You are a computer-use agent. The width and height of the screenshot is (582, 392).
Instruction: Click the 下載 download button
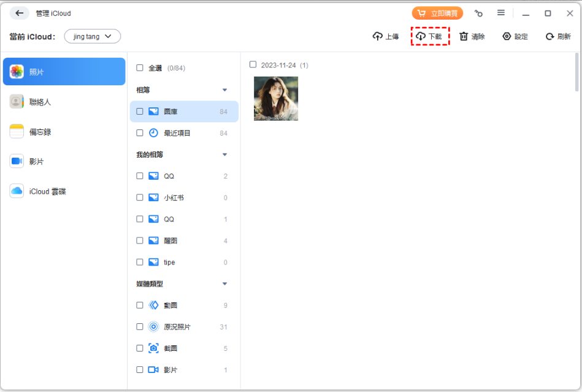point(429,36)
